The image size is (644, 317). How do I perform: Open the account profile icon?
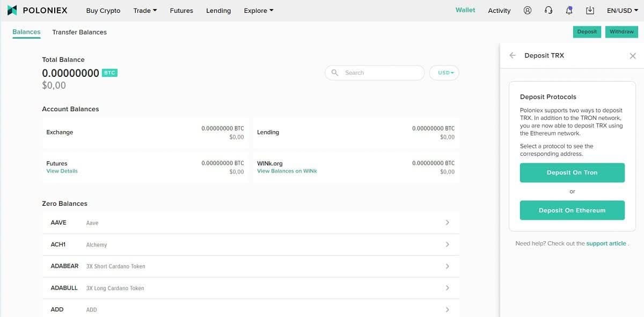[x=528, y=10]
